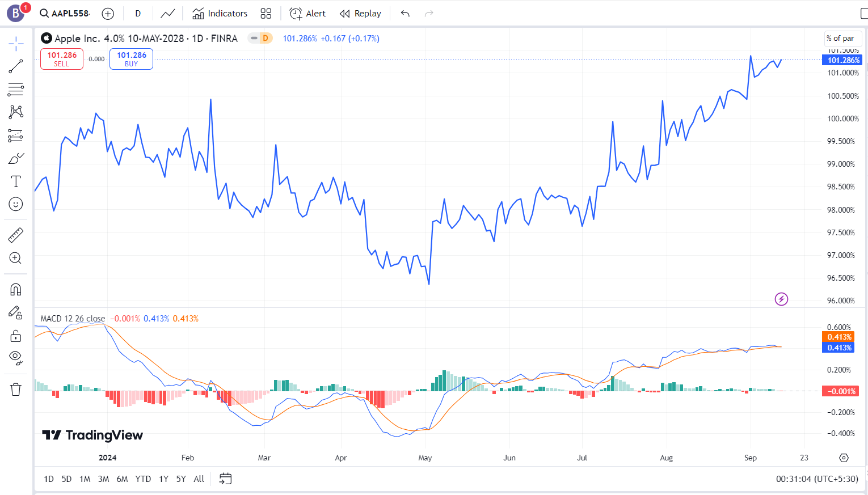This screenshot has width=868, height=495.
Task: Select the trend line drawing tool
Action: coord(16,66)
